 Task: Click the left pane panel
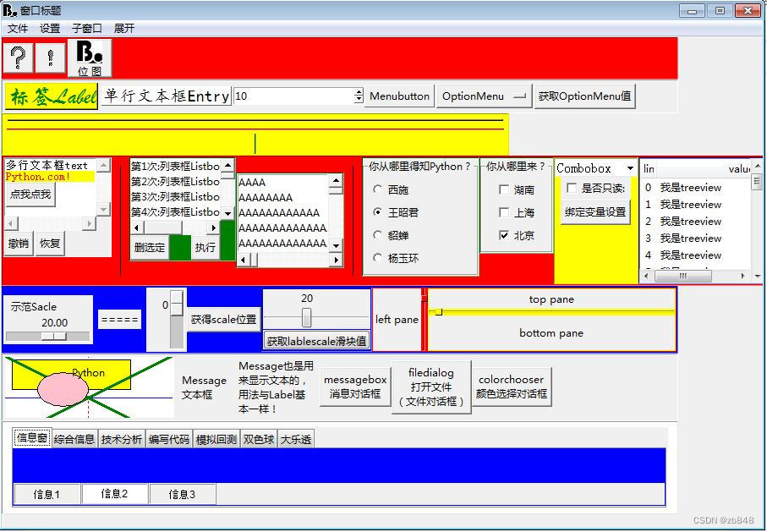(397, 320)
